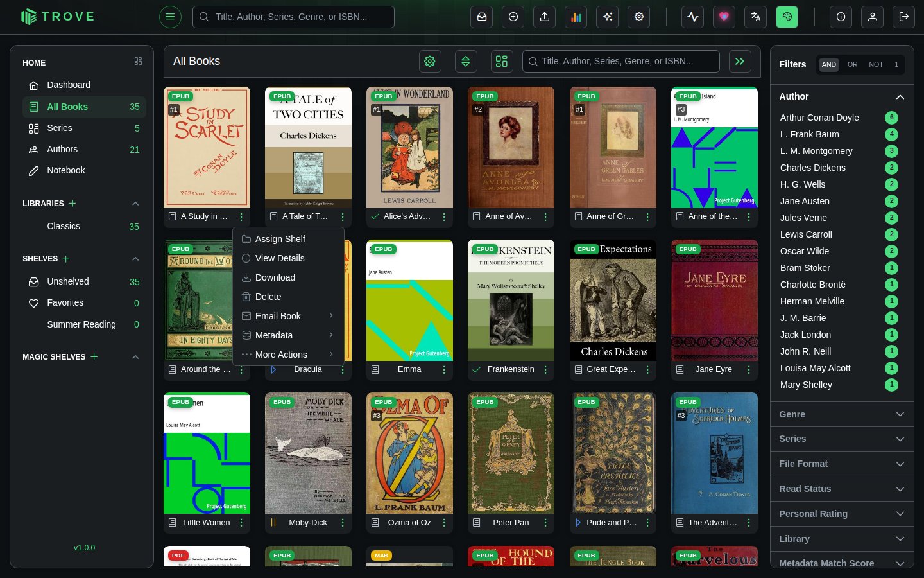Screen dimensions: 924x578
Task: Choose Delete from context menu
Action: click(288, 297)
